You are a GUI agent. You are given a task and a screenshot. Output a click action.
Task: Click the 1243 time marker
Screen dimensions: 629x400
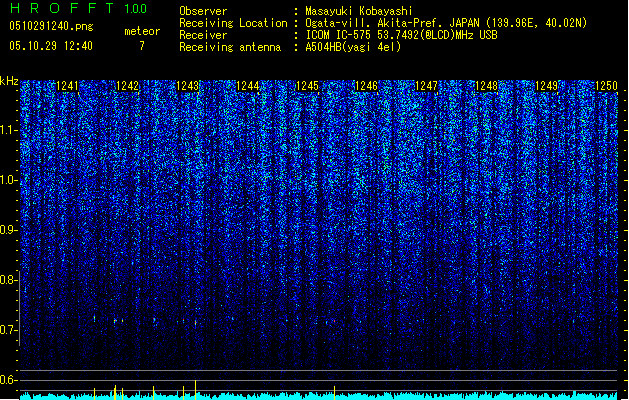[187, 86]
